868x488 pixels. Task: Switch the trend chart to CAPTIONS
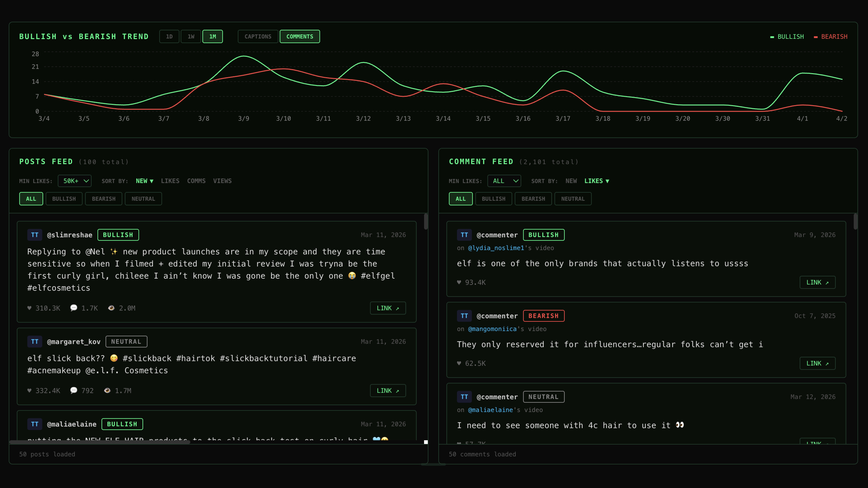tap(258, 36)
